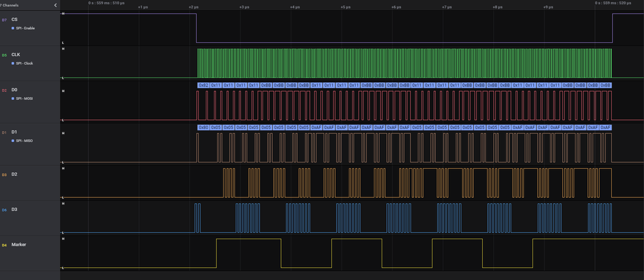The height and width of the screenshot is (280, 644).
Task: Click the D4 channel index of Marker
Action: coord(5,245)
